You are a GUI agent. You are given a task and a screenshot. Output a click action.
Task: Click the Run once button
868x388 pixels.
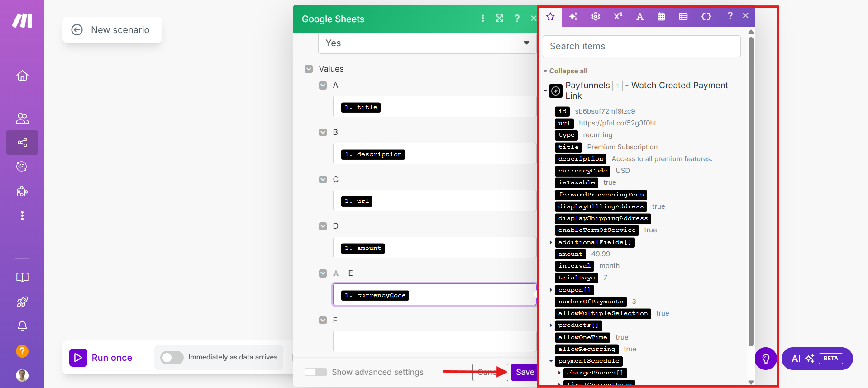click(x=101, y=358)
